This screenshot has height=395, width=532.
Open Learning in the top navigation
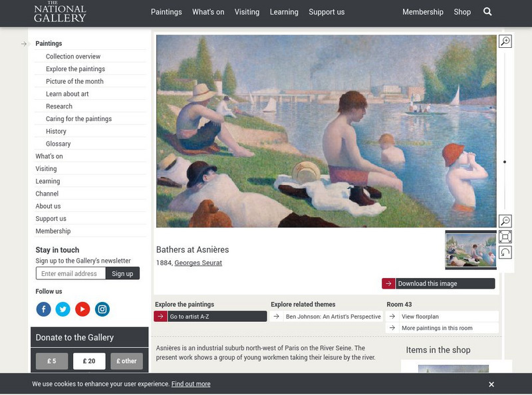pyautogui.click(x=284, y=12)
